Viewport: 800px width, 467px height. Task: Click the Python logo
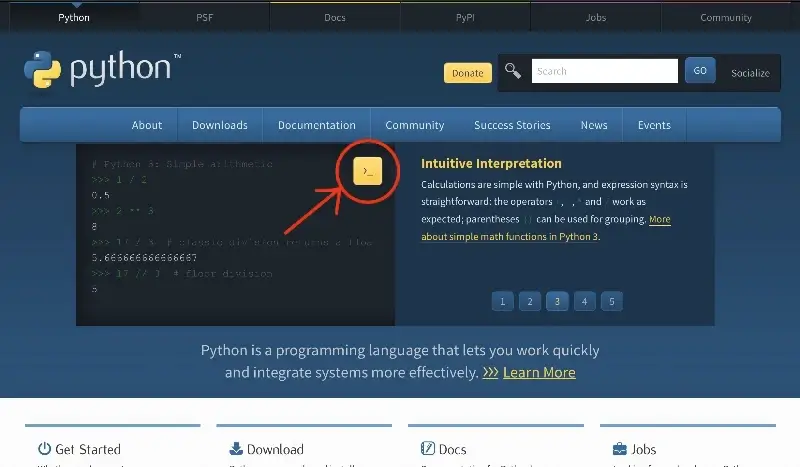[102, 69]
